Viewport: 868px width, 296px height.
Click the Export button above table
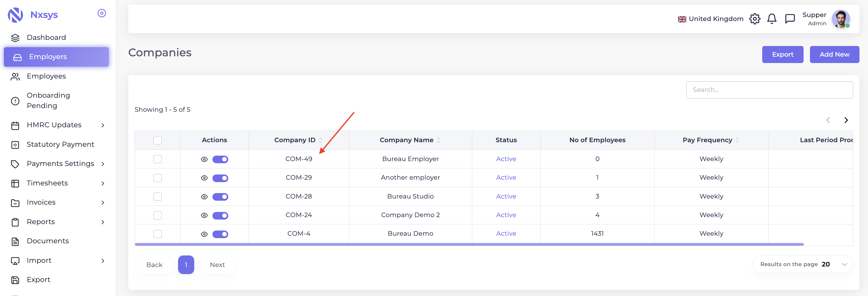pyautogui.click(x=782, y=54)
